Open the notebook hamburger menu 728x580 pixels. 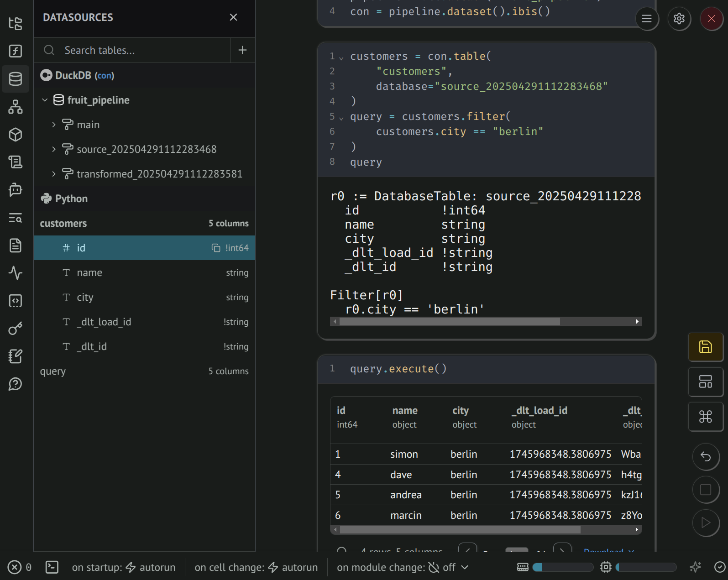[x=647, y=19]
